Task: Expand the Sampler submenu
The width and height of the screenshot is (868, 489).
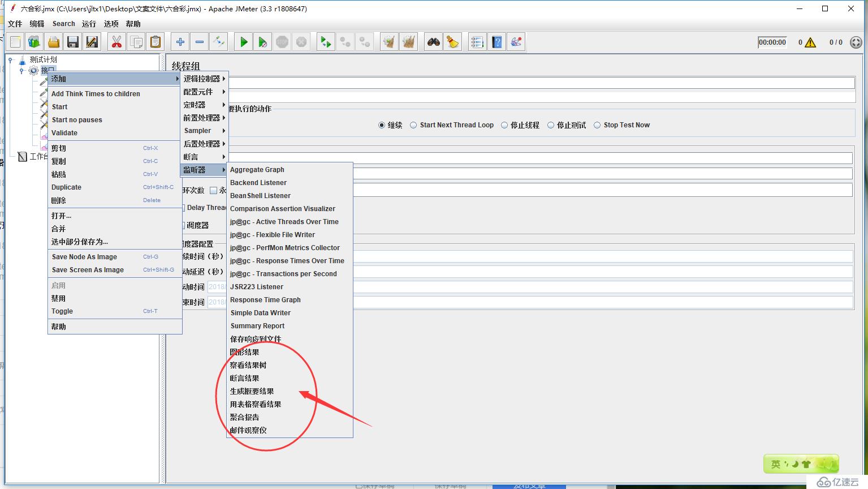Action: [204, 131]
